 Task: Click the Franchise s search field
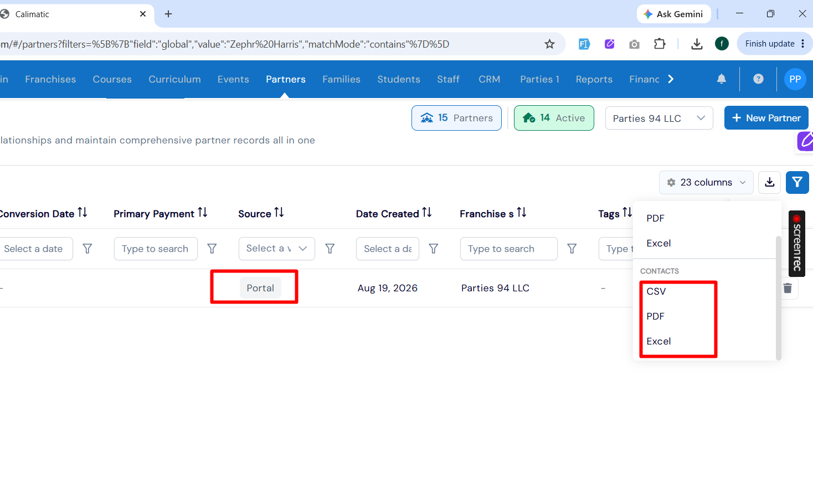point(509,249)
